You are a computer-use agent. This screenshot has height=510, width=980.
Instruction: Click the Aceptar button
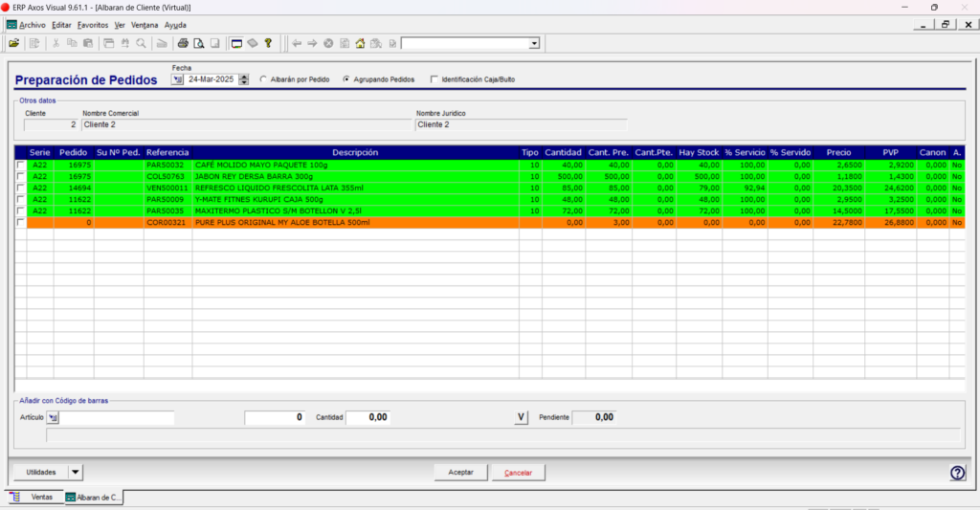(460, 473)
